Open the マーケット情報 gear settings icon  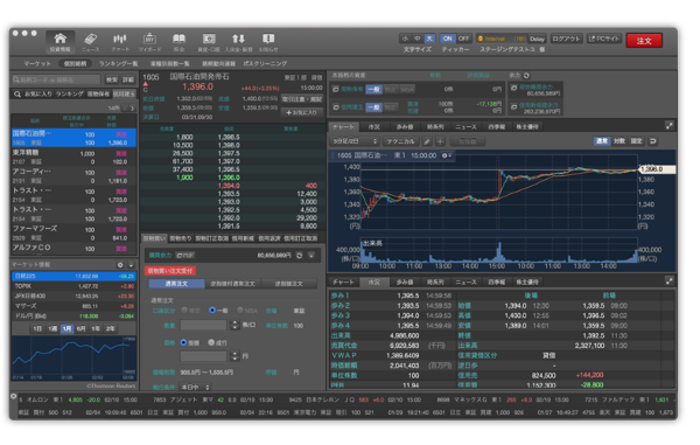click(120, 265)
